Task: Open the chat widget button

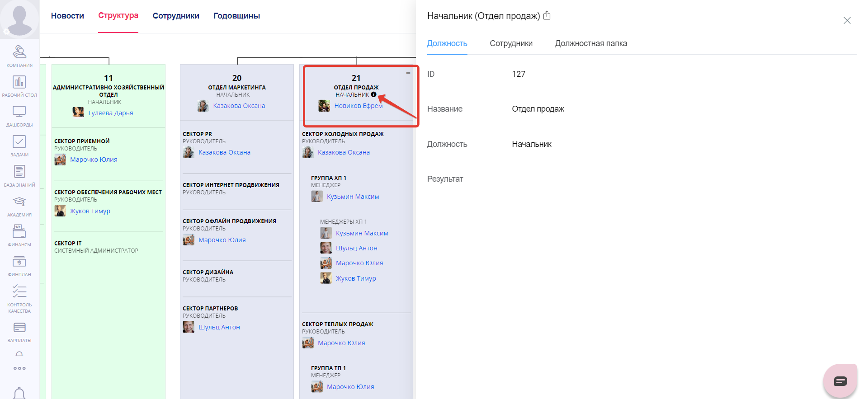Action: tap(840, 381)
